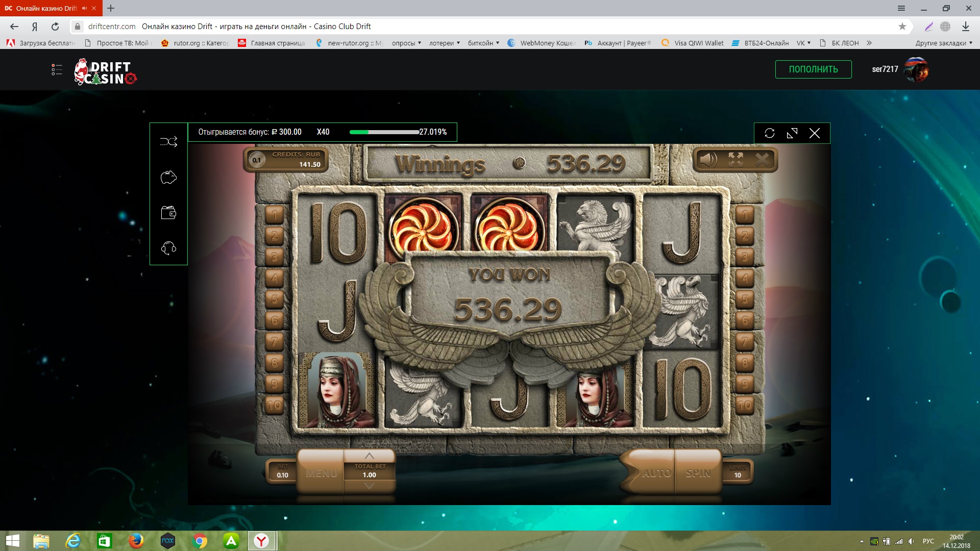Click the ПОПОЛНИТЬ deposit button
980x551 pixels.
point(813,69)
